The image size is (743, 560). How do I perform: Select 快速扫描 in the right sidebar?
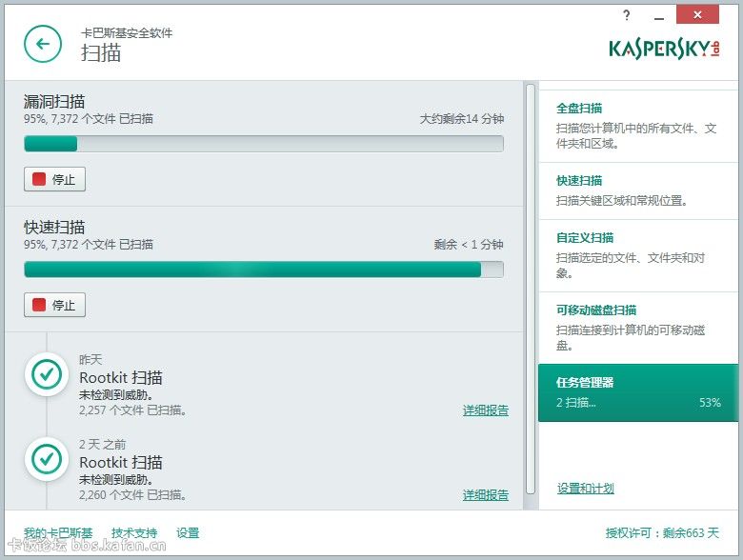tap(638, 190)
